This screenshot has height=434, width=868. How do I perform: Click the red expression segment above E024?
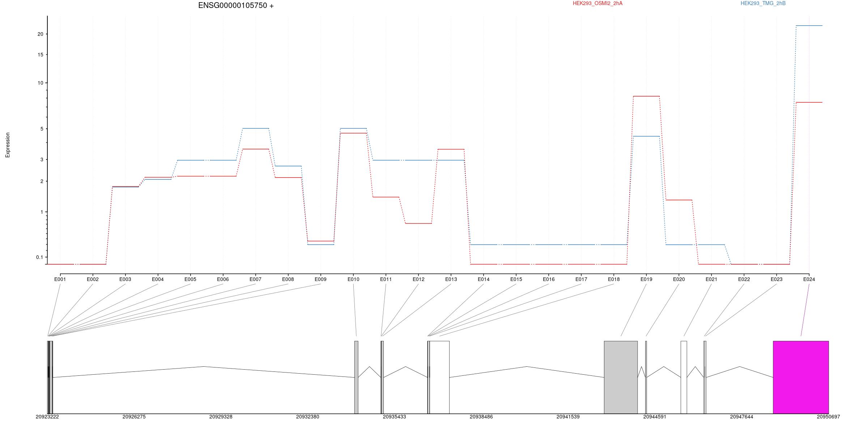pos(809,102)
